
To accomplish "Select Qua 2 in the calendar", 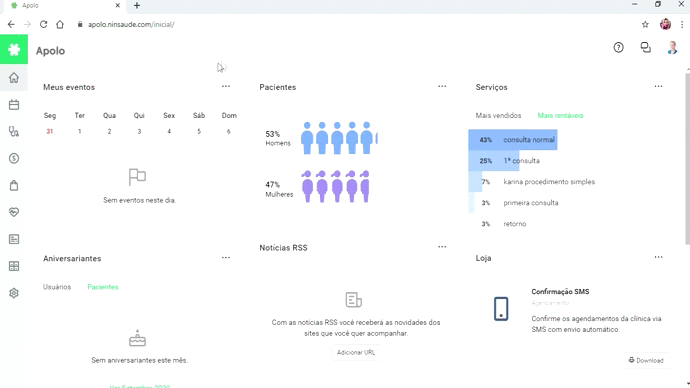I will point(109,131).
